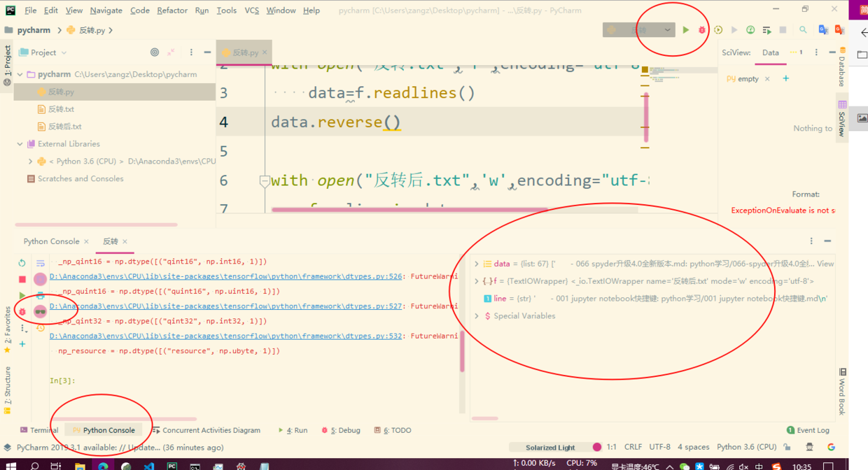Image resolution: width=868 pixels, height=470 pixels.
Task: Click the print icon in console toolbar
Action: pos(40,295)
